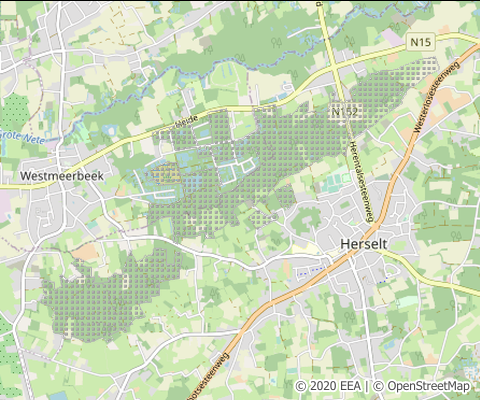
Task: Click the Herentalsesteenweg road label
Action: coord(360,181)
